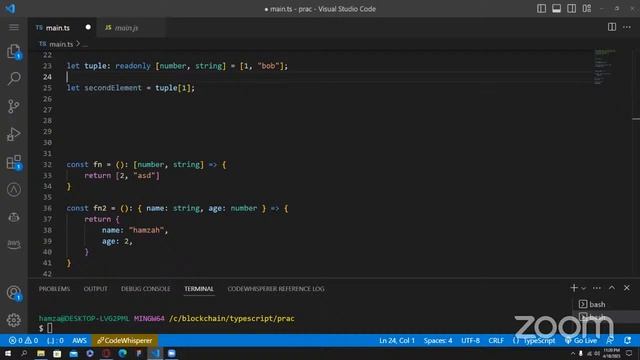Click on the word secondElement on line 25
This screenshot has width=640, height=360.
pos(113,88)
